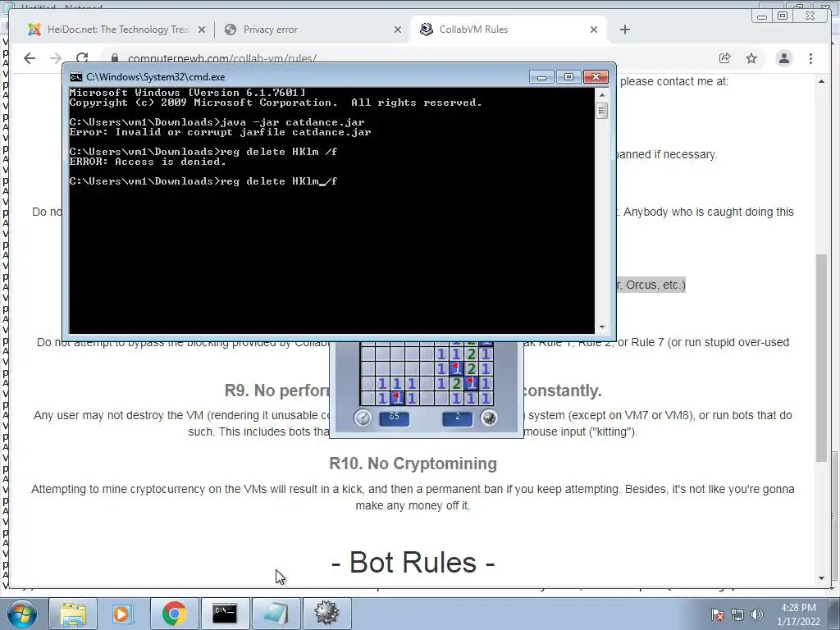Close the Privacy error tab
Viewport: 840px width, 630px height.
(398, 30)
